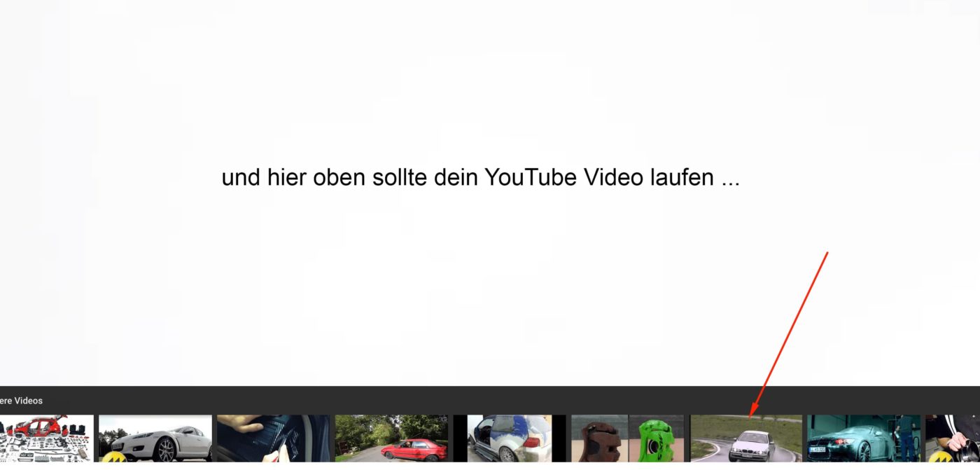Click the trees behind the red coupe

[392, 426]
